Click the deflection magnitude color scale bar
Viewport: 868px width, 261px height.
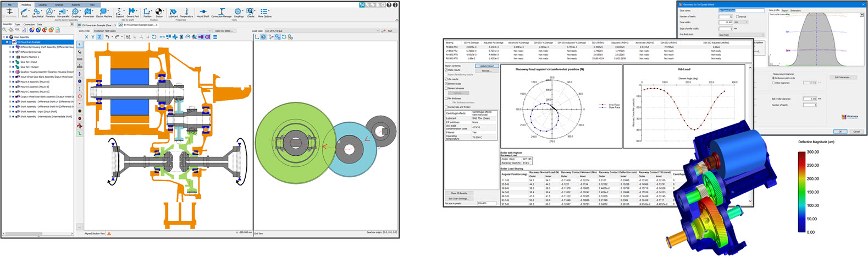pyautogui.click(x=801, y=192)
